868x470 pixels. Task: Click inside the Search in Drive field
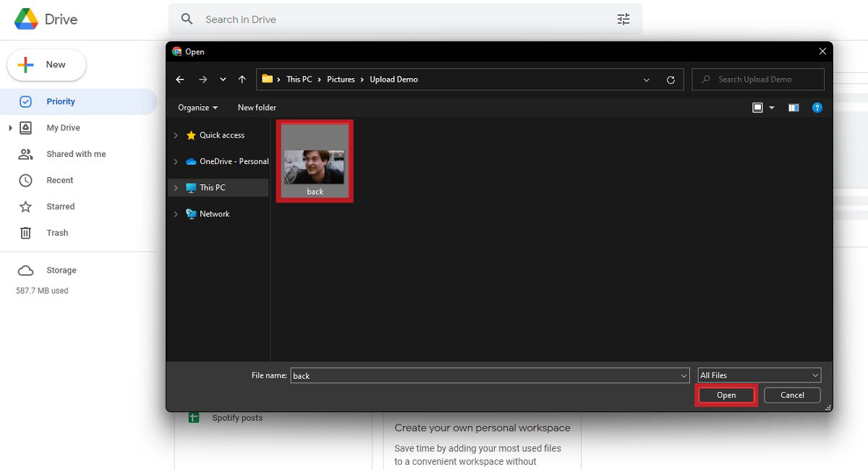tap(398, 19)
